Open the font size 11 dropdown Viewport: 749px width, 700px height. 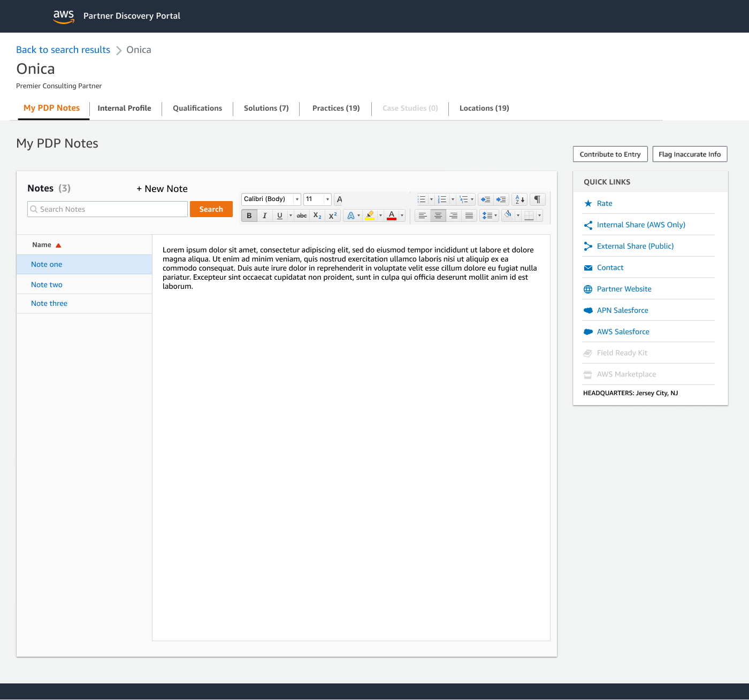point(327,199)
